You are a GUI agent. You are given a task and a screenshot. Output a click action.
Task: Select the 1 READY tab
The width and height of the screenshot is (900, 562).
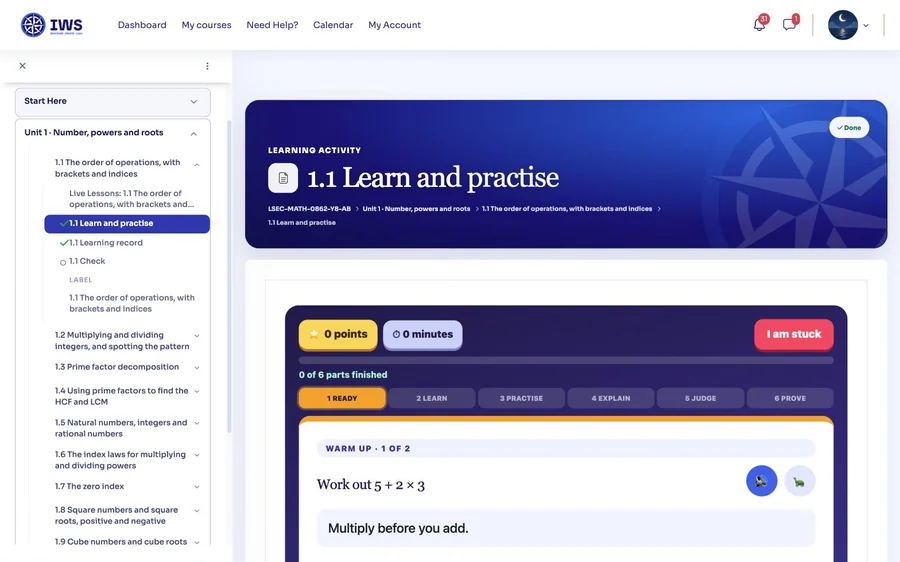342,398
